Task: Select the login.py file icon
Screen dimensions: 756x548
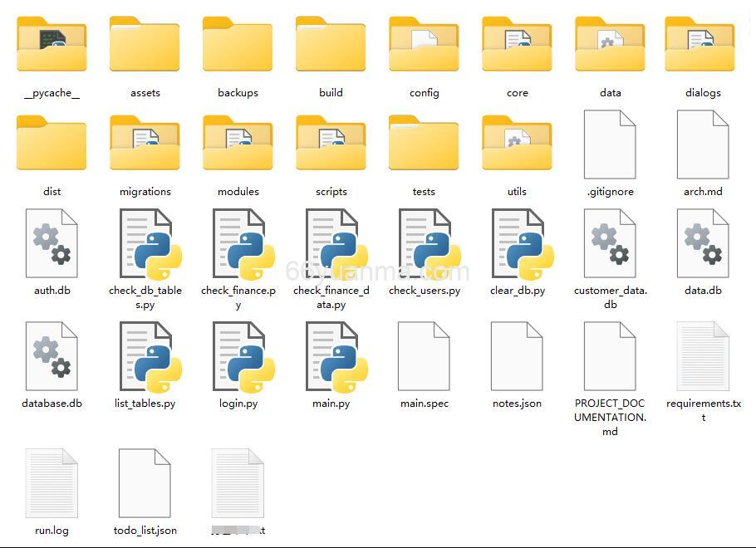Action: [x=238, y=358]
